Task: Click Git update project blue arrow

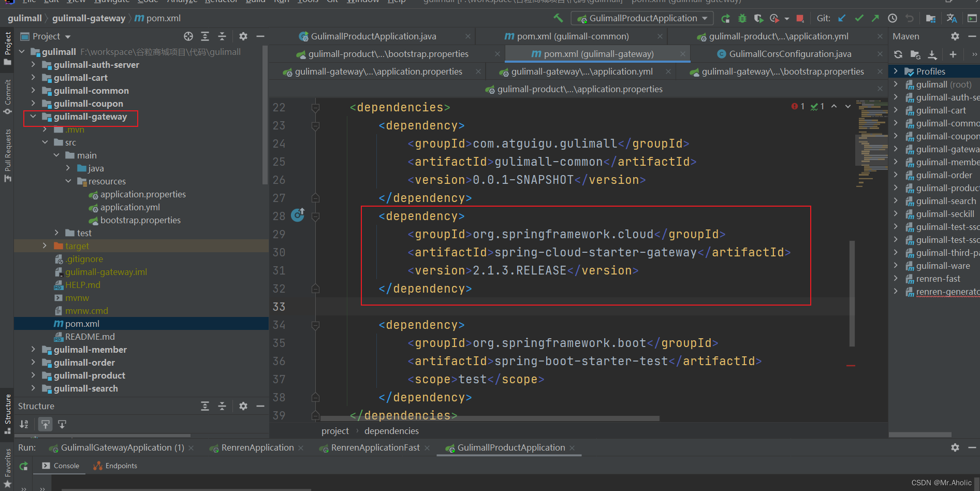Action: [x=842, y=18]
